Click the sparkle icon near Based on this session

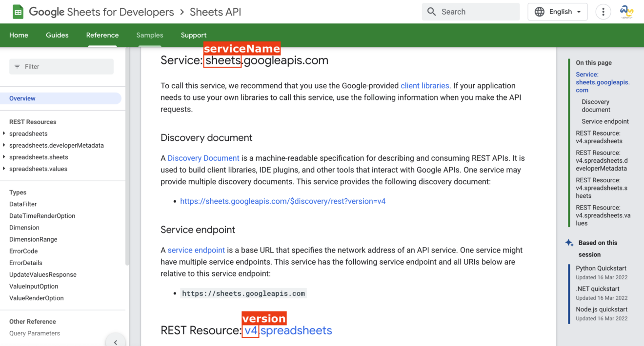coord(570,242)
